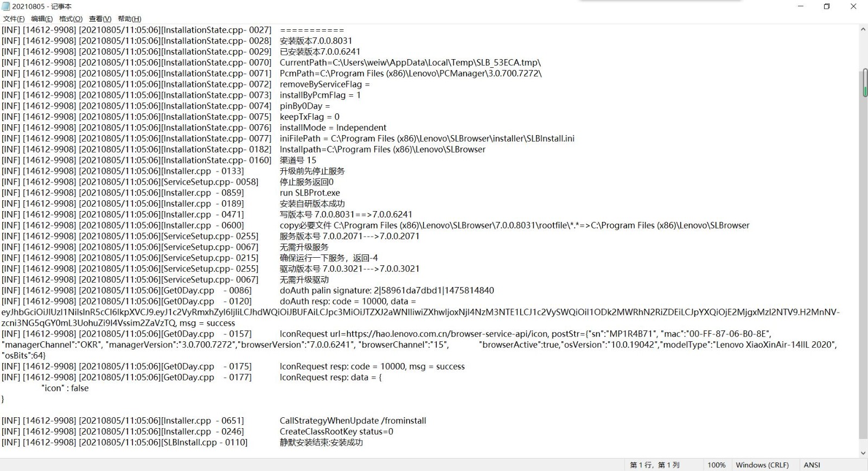Viewport: 868px width, 471px height.
Task: Click the =========== separator line text
Action: click(312, 30)
